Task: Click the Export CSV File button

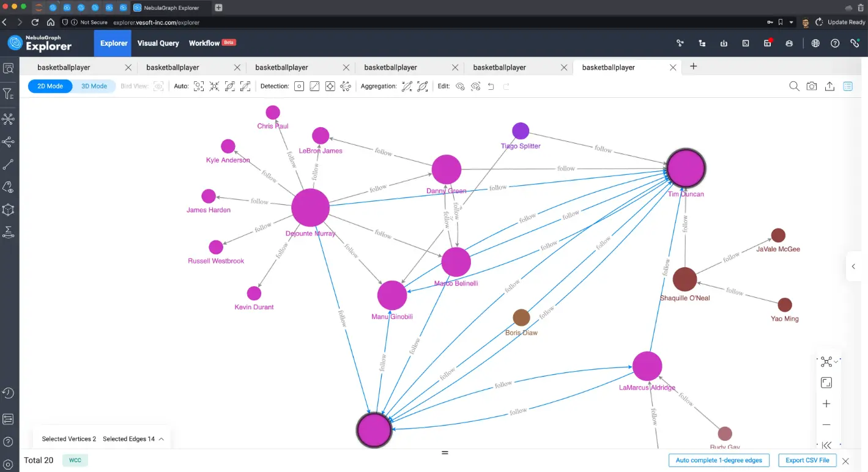Action: 807,460
